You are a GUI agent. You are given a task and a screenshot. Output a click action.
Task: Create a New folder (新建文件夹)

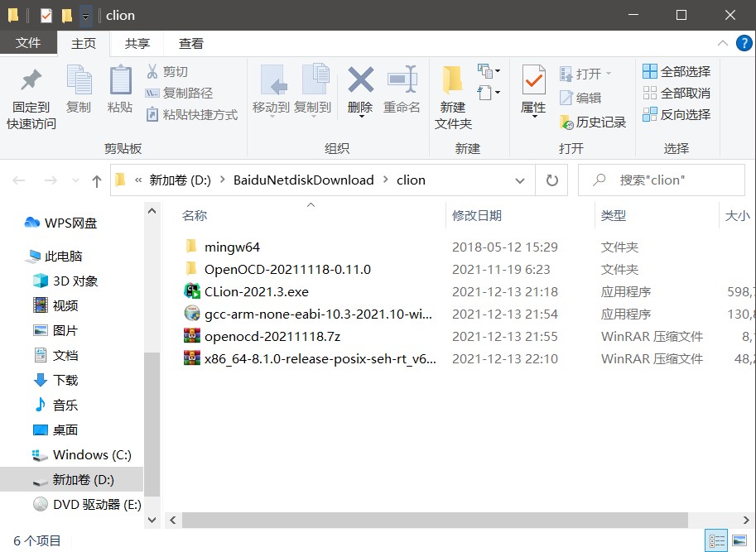[453, 98]
